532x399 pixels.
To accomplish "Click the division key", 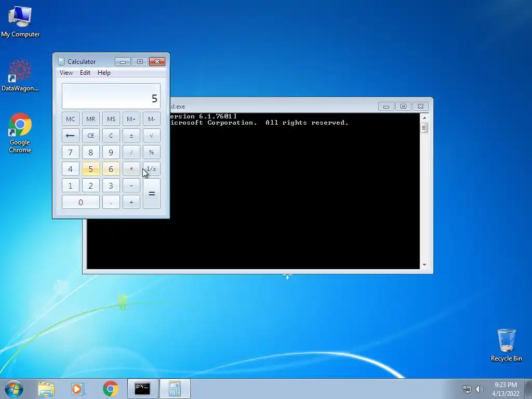I will pos(131,152).
